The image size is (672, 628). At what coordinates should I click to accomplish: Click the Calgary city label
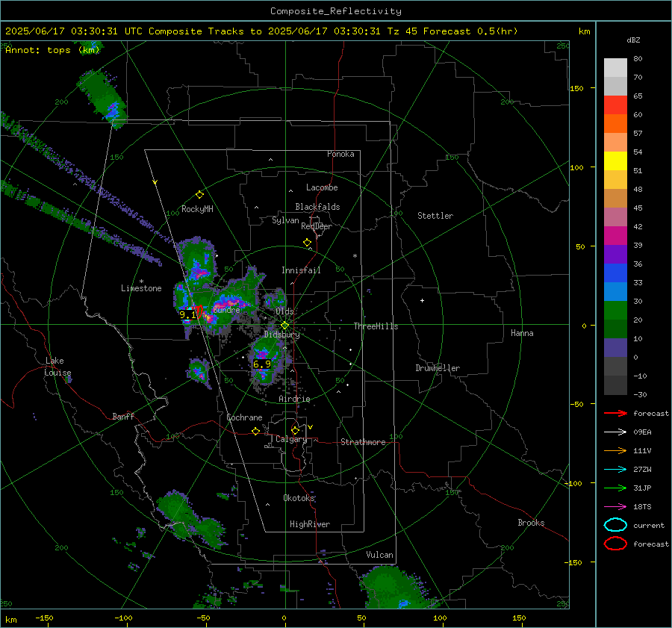click(x=291, y=439)
